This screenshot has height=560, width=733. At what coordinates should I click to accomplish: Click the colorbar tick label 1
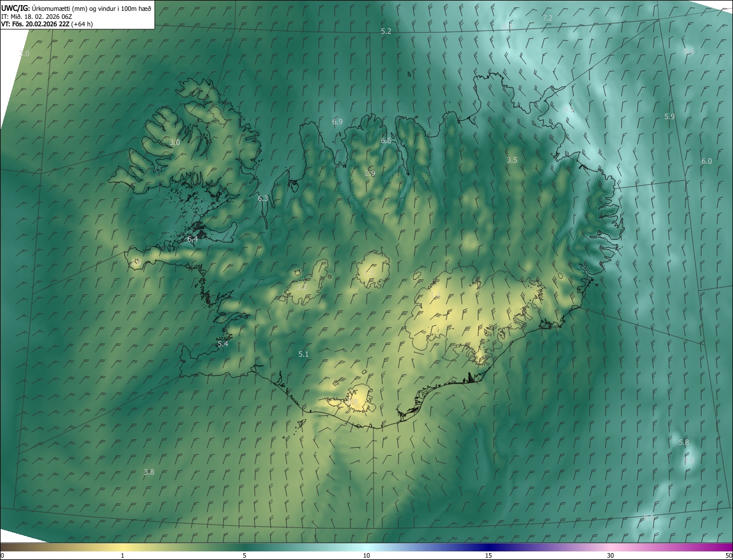[123, 555]
